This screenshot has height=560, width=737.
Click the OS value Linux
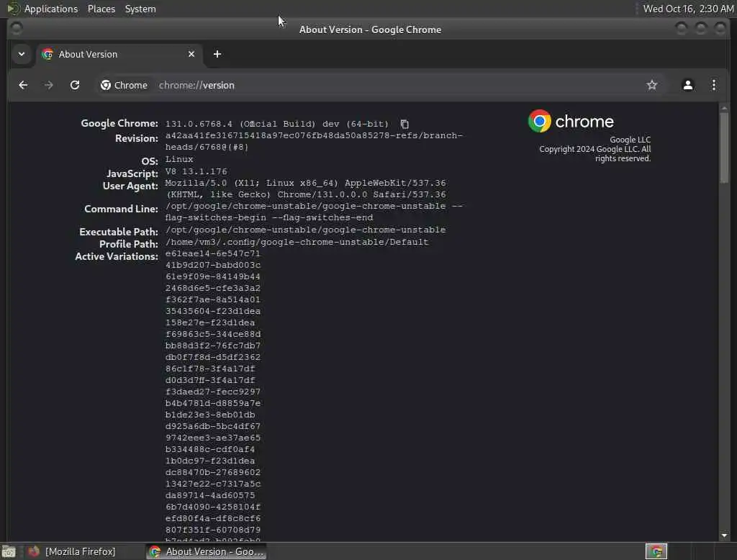(x=179, y=159)
